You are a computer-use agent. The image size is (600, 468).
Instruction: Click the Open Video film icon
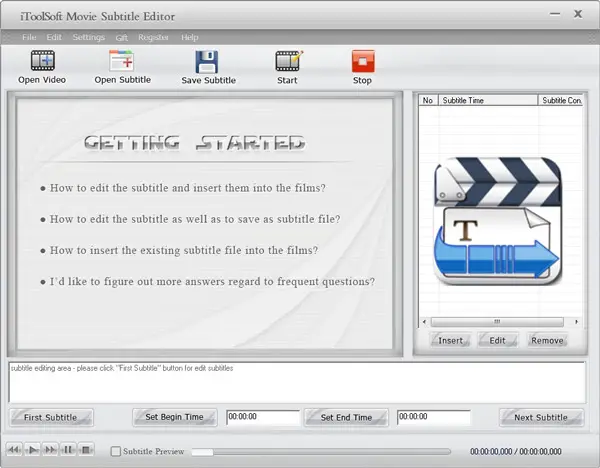42,60
